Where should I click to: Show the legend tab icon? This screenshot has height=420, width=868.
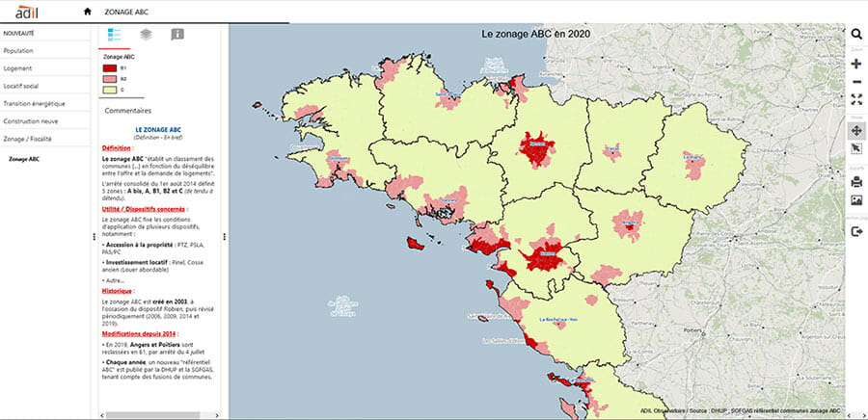click(x=114, y=35)
